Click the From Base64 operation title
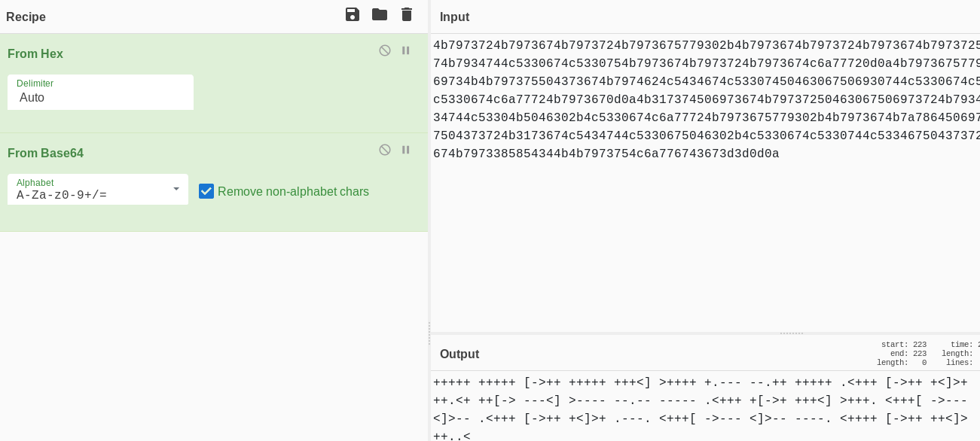Image resolution: width=980 pixels, height=441 pixels. (45, 154)
